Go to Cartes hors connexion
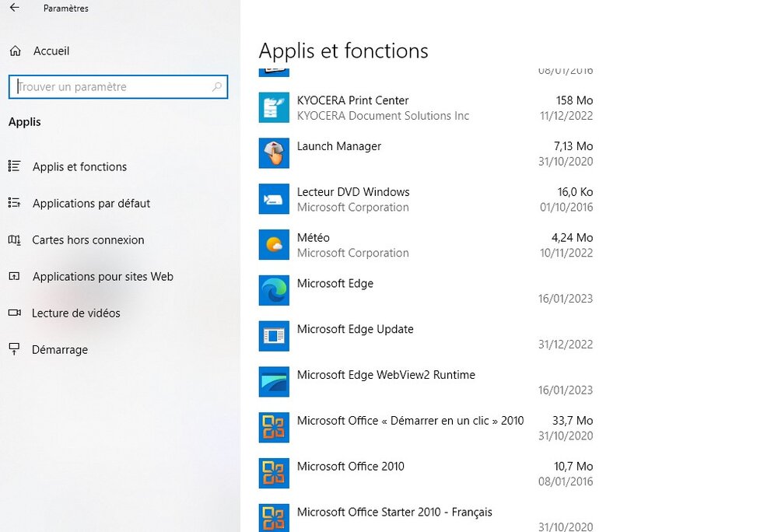 point(88,240)
